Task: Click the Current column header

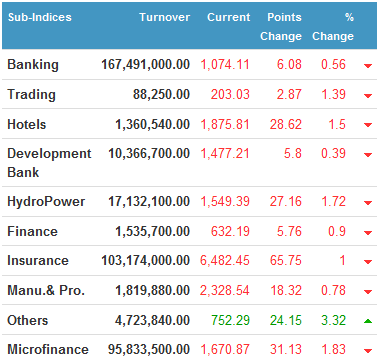Action: pos(229,17)
